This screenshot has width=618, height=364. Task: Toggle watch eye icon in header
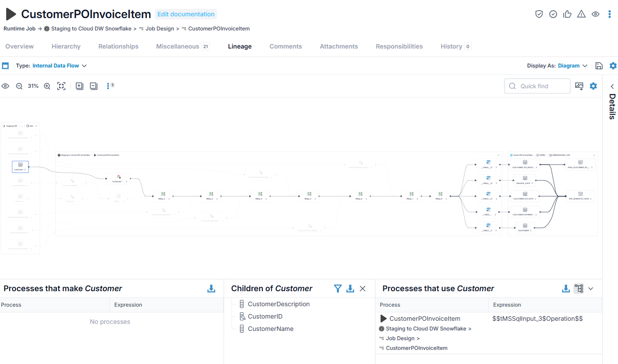click(x=596, y=14)
